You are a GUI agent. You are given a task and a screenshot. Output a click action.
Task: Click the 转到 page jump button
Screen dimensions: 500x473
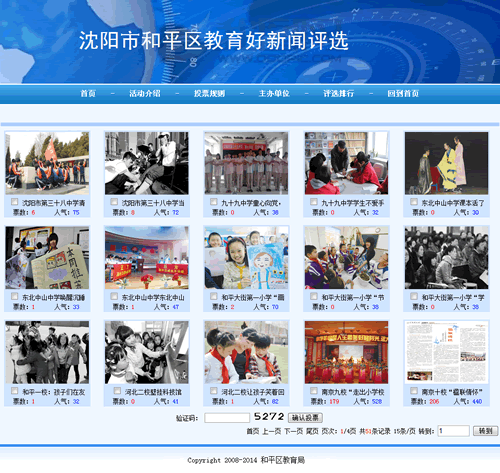point(485,431)
